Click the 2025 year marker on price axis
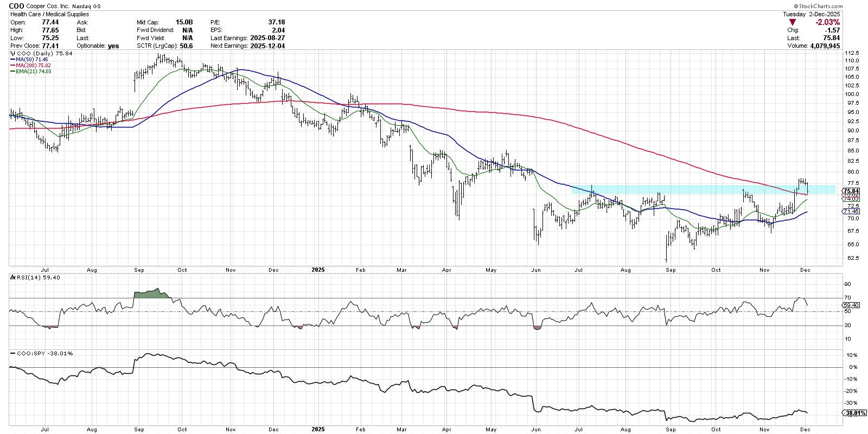Viewport: 868px width, 434px height. [318, 270]
